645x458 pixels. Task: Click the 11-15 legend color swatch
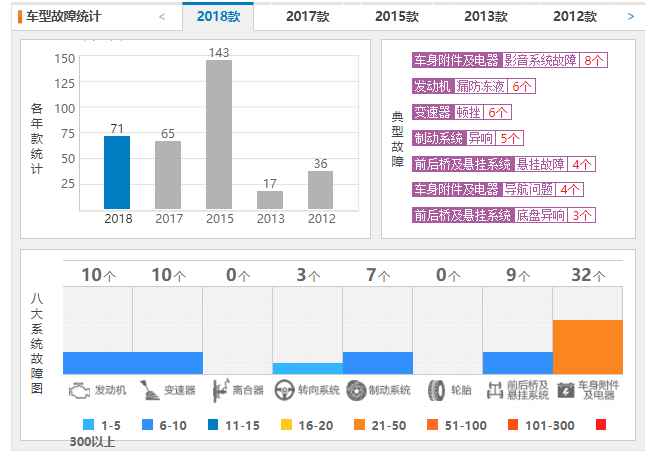coord(213,425)
